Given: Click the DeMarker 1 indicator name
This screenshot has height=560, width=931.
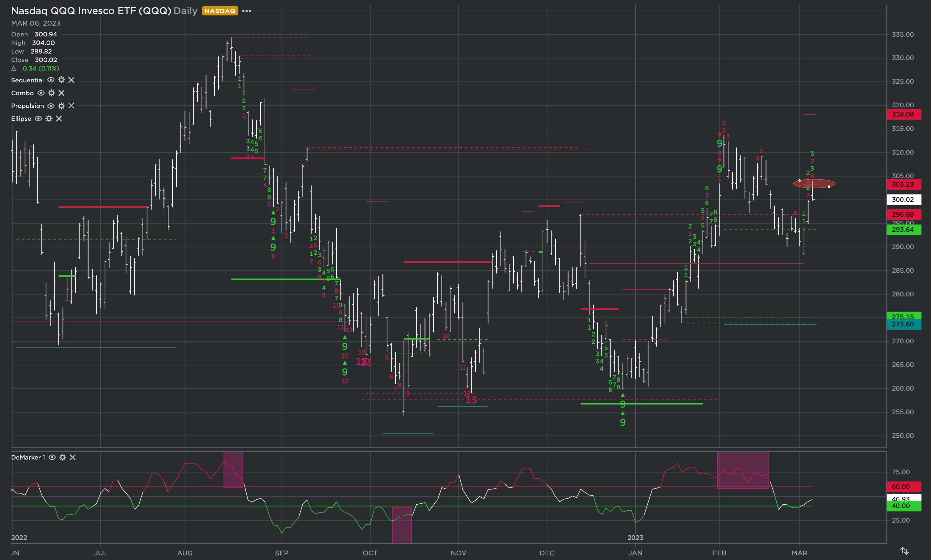Looking at the screenshot, I should click(x=28, y=457).
